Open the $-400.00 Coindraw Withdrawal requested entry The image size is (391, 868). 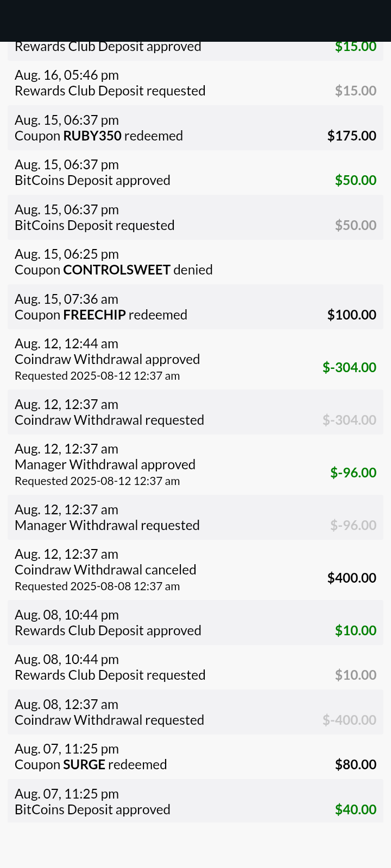(195, 712)
